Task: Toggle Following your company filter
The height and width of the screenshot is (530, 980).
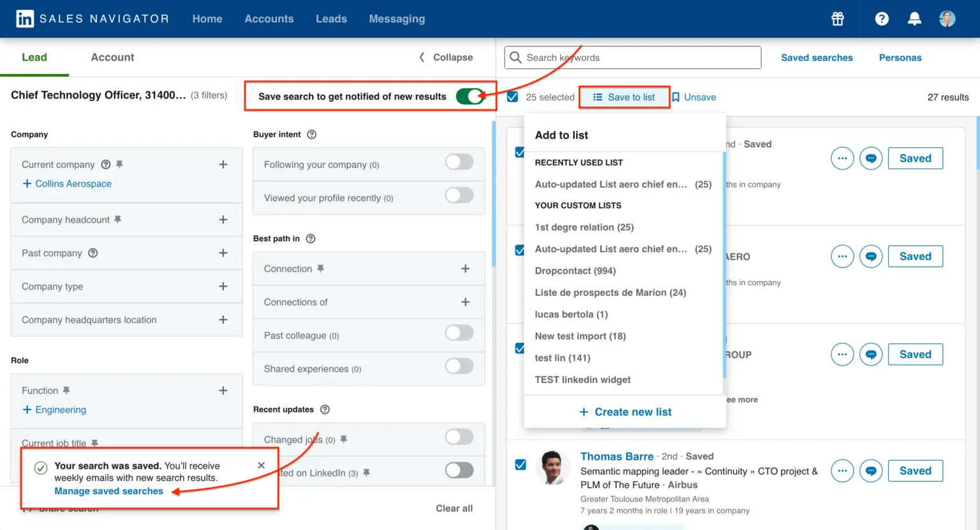Action: click(x=459, y=162)
